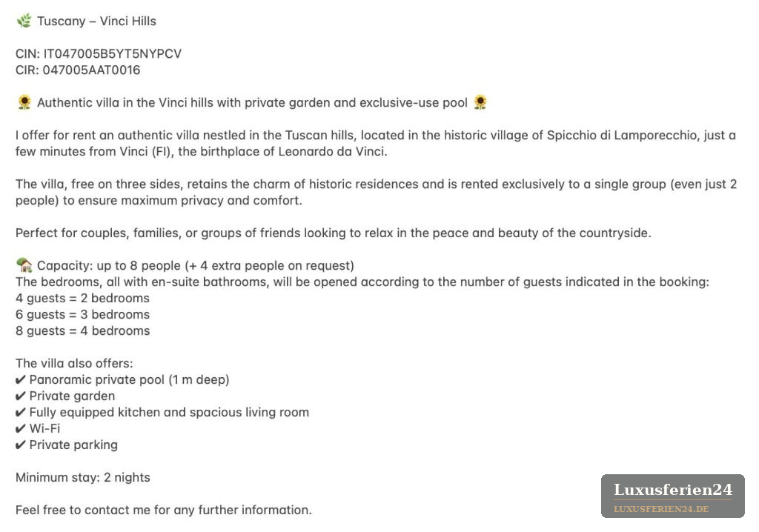
Task: Click the CIR code 047005AAT0016
Action: [x=91, y=70]
